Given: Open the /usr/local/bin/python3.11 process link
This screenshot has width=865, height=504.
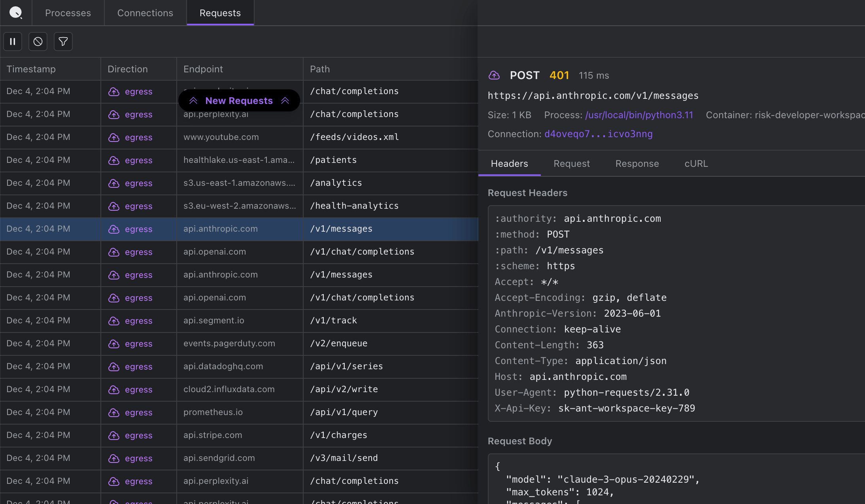Looking at the screenshot, I should (x=639, y=115).
